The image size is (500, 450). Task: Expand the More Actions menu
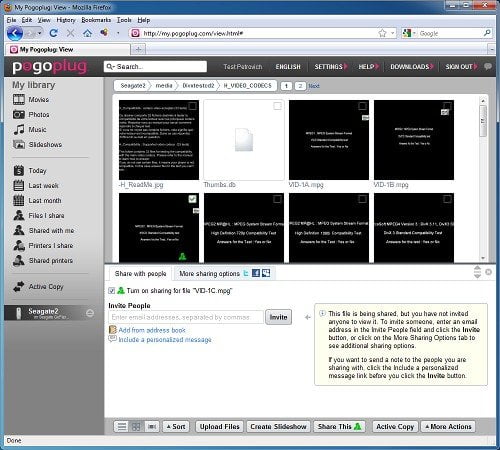click(448, 427)
